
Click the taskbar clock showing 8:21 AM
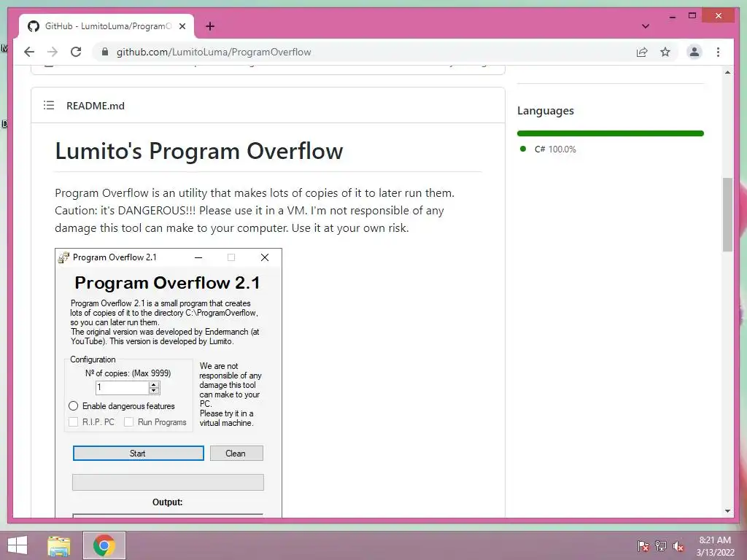pyautogui.click(x=715, y=545)
